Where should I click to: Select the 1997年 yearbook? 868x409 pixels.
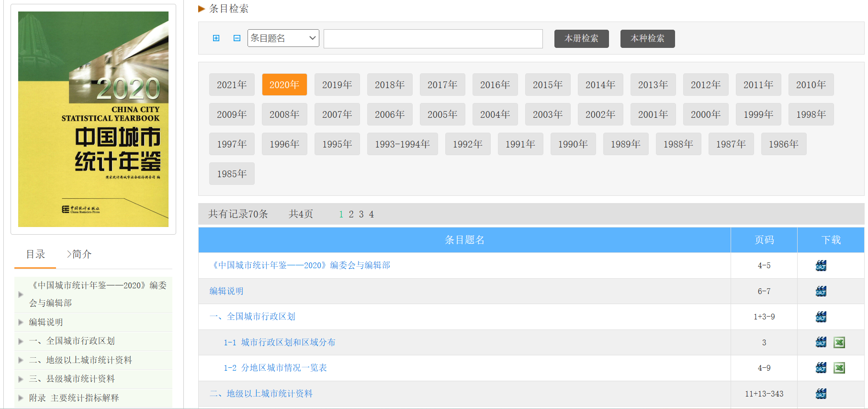tap(232, 144)
